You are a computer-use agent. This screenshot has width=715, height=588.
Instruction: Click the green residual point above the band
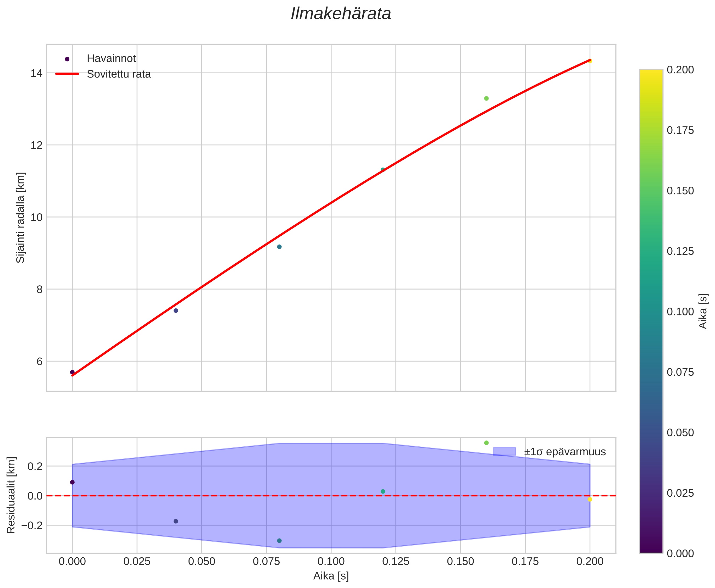(x=486, y=443)
